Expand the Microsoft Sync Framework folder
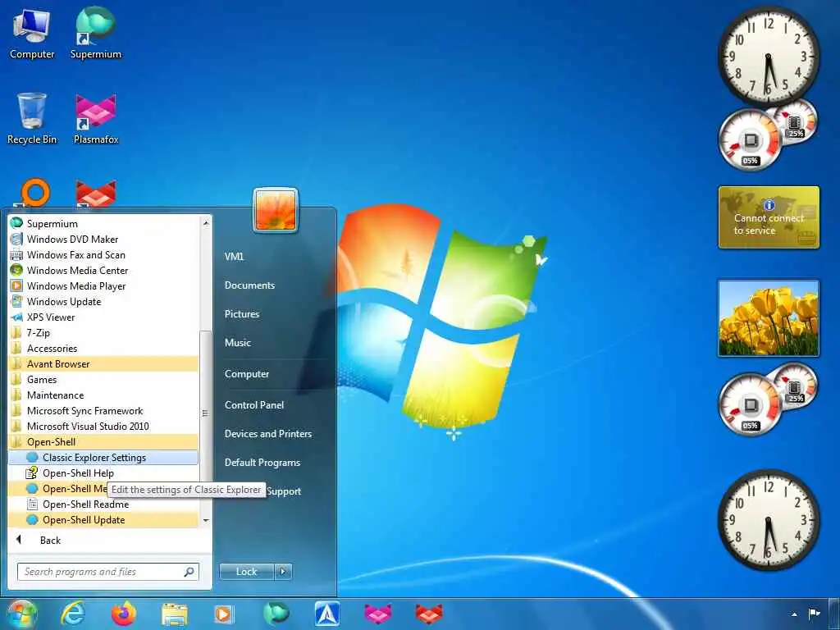Image resolution: width=840 pixels, height=630 pixels. 103,410
